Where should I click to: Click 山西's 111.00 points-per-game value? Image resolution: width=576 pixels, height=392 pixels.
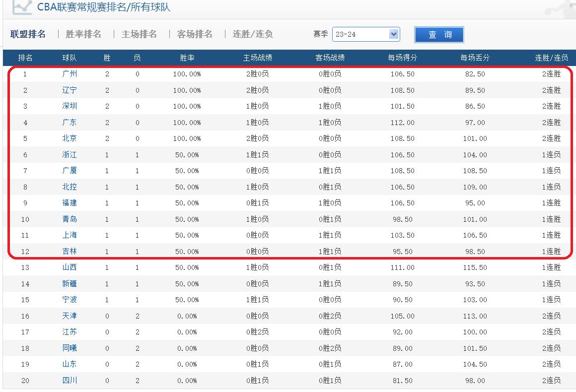(403, 268)
